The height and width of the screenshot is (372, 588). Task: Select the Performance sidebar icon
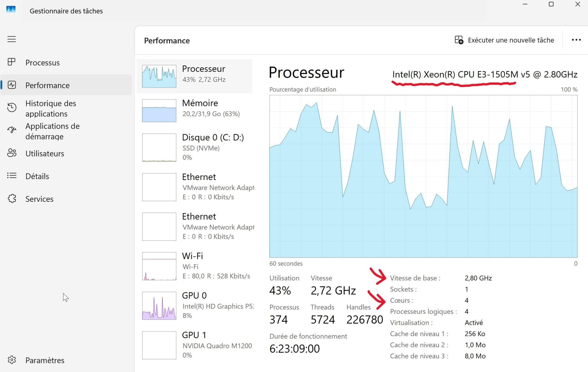(x=47, y=85)
